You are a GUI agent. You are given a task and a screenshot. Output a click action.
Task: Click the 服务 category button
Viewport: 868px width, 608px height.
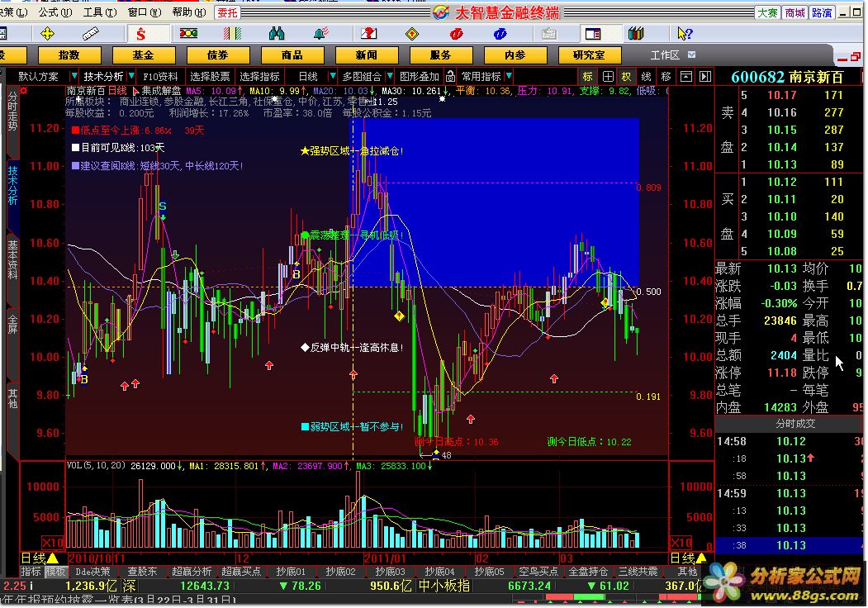(x=441, y=55)
